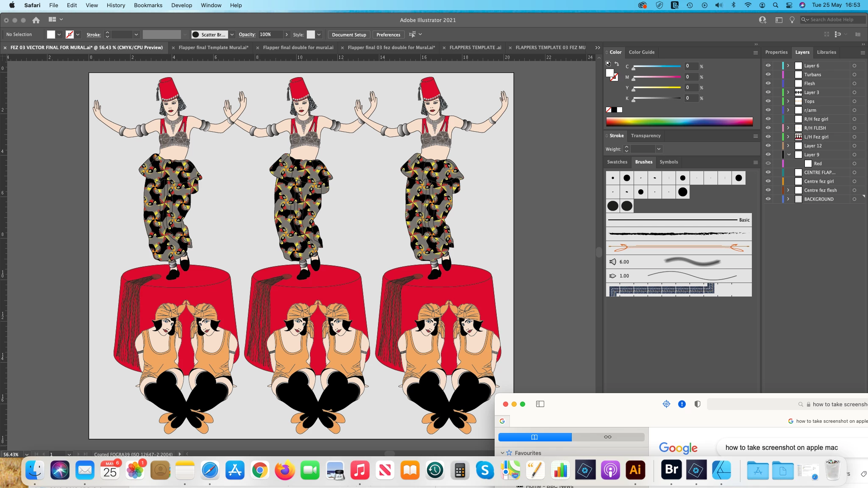Image resolution: width=868 pixels, height=488 pixels.
Task: Hide the Turbans layer with its eye icon
Action: click(768, 75)
